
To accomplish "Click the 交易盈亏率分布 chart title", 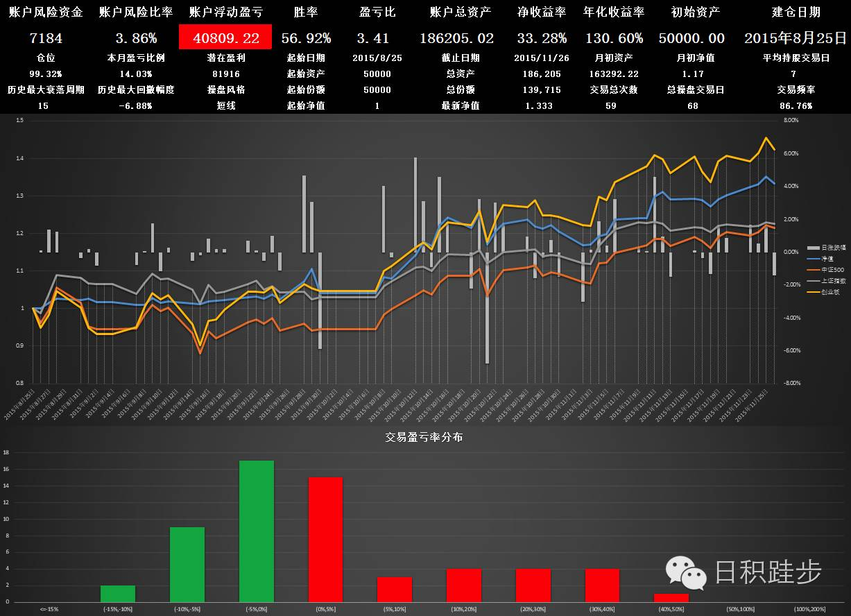I will click(x=425, y=438).
